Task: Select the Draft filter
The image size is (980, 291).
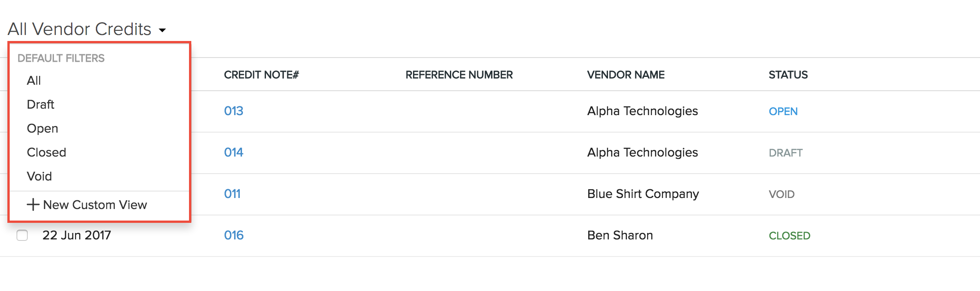Action: (40, 104)
